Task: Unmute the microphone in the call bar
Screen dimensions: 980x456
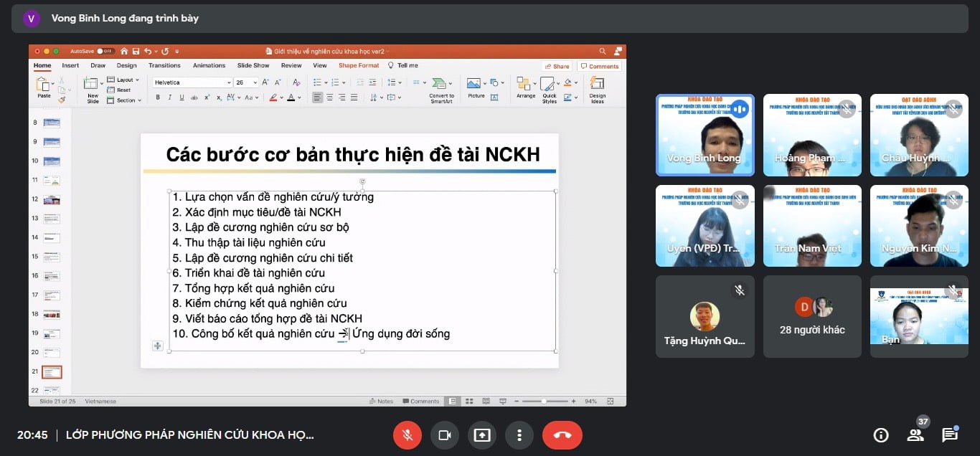Action: tap(407, 435)
